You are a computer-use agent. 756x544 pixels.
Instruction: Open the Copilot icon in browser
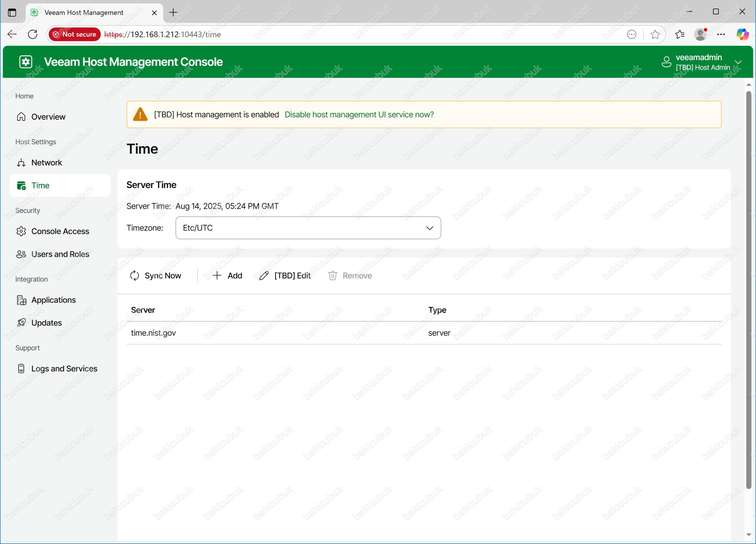[742, 34]
